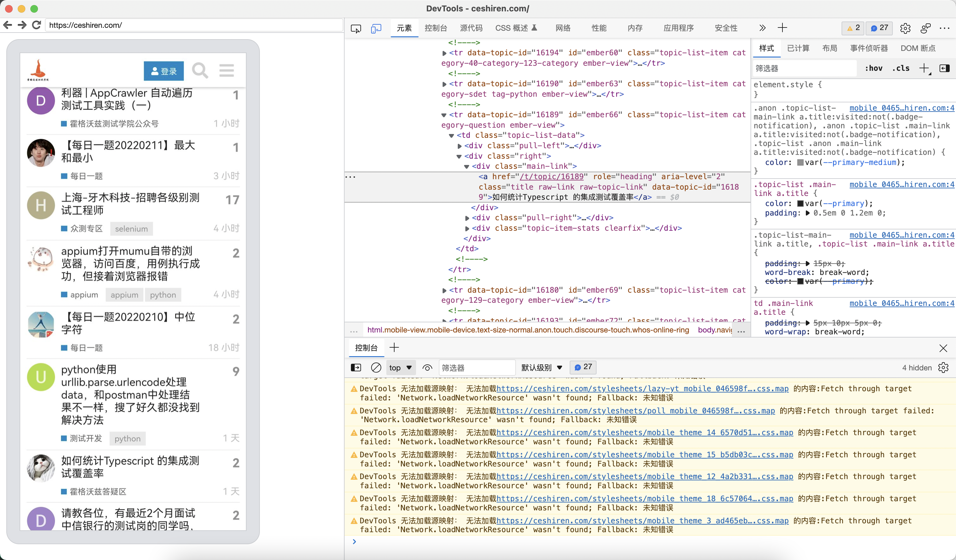Activate the inspect element picker icon

click(x=356, y=28)
